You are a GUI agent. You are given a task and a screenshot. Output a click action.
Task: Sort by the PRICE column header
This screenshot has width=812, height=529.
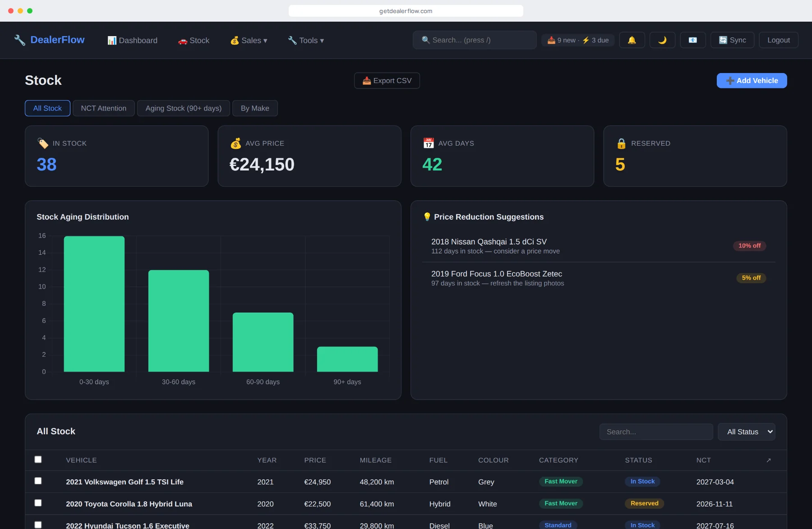315,460
